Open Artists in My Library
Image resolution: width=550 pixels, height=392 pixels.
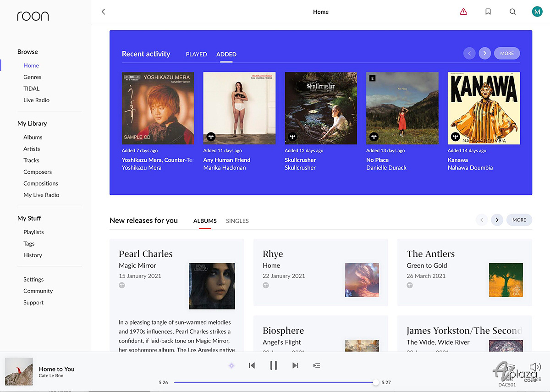tap(32, 149)
